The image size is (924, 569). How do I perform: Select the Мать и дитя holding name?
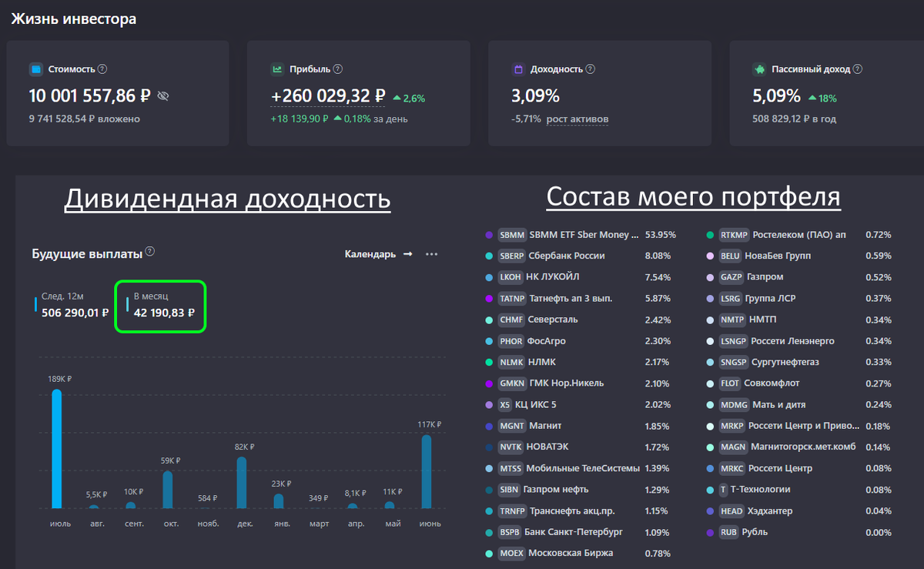point(780,404)
